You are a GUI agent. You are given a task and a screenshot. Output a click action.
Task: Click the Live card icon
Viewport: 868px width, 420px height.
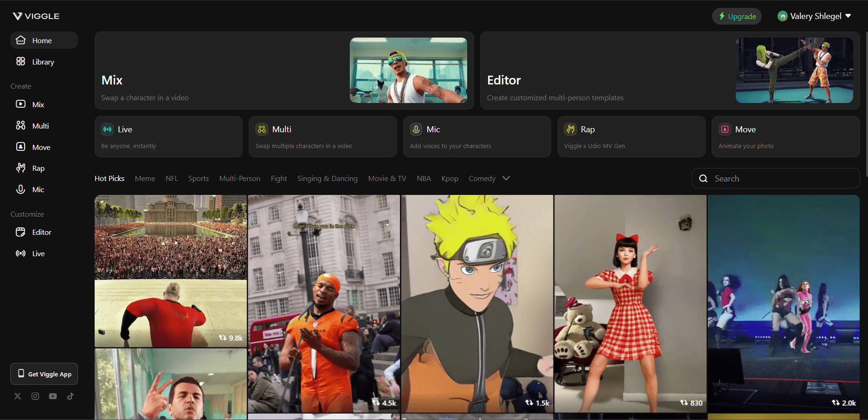108,129
